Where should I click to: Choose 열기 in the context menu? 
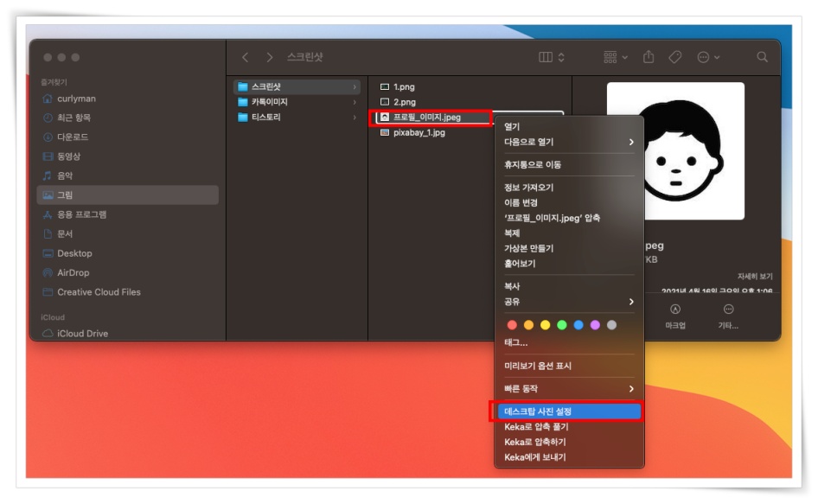(569, 127)
